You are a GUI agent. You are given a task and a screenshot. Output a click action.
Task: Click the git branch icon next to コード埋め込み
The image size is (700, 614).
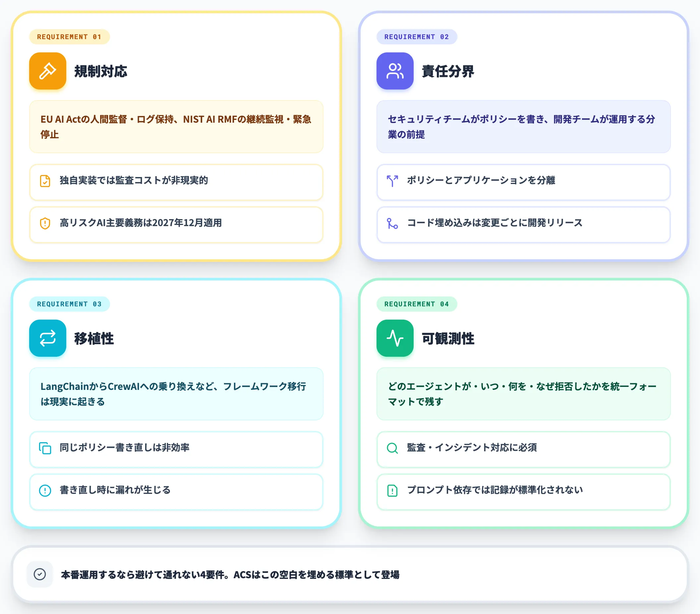392,223
